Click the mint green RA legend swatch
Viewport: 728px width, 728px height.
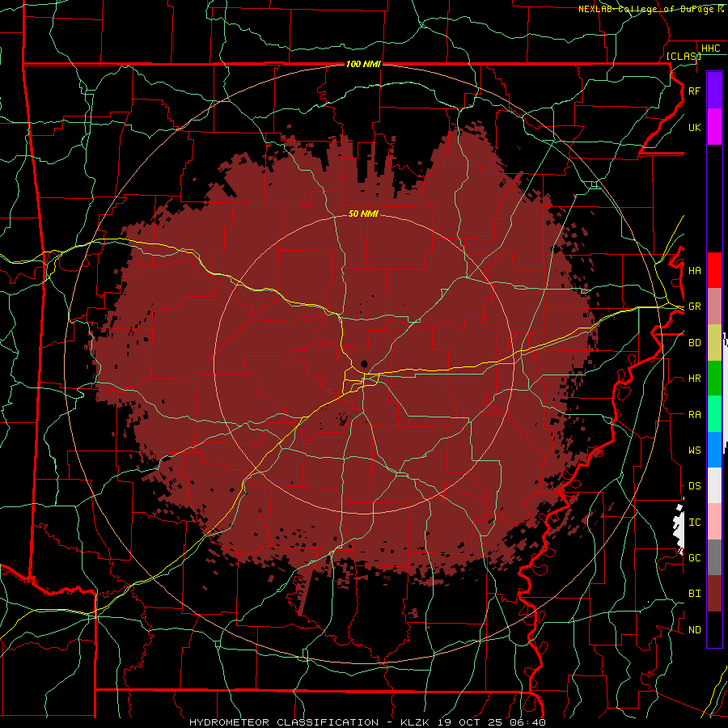pyautogui.click(x=714, y=414)
